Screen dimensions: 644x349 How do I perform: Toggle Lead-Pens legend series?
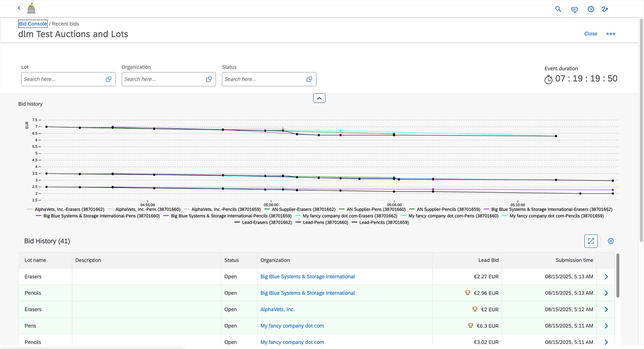[x=322, y=223]
